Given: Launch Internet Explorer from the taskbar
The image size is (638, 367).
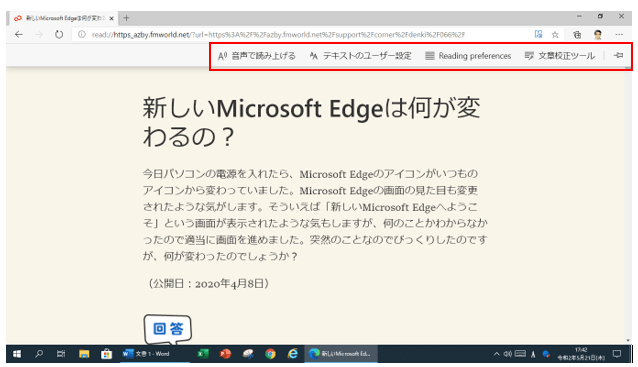Looking at the screenshot, I should [293, 354].
